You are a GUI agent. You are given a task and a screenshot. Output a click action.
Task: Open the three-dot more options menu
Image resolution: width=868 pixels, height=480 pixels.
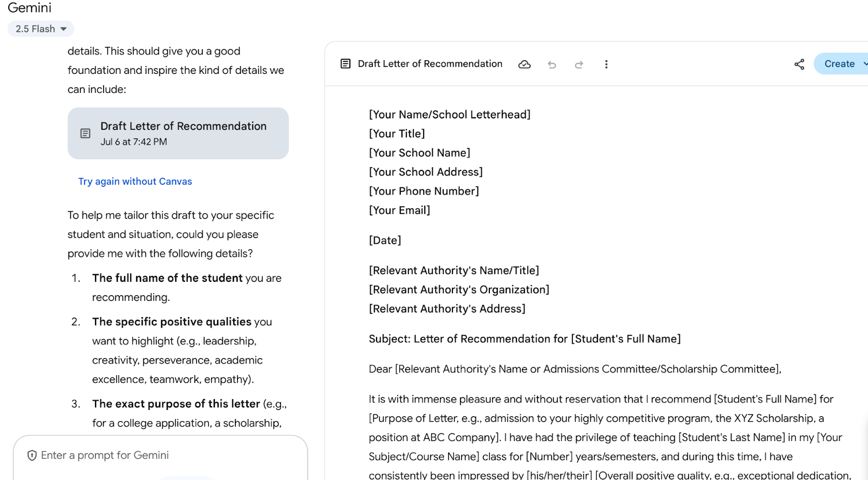pyautogui.click(x=606, y=64)
